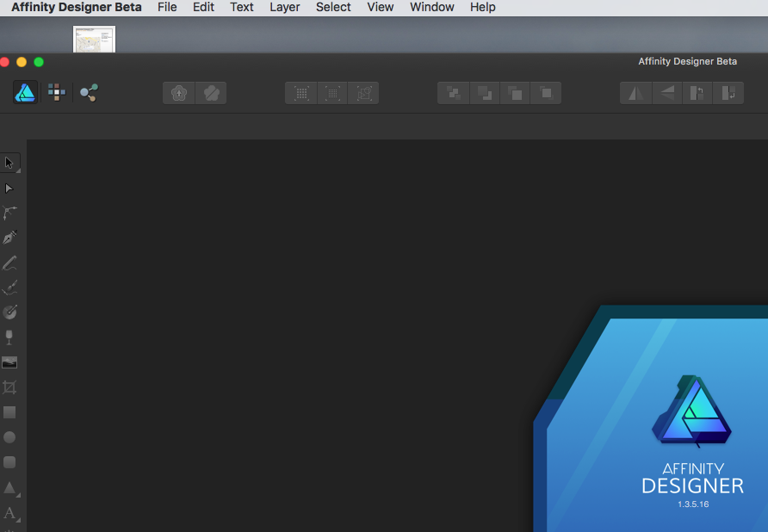768x532 pixels.
Task: Select the Move tool
Action: 9,163
